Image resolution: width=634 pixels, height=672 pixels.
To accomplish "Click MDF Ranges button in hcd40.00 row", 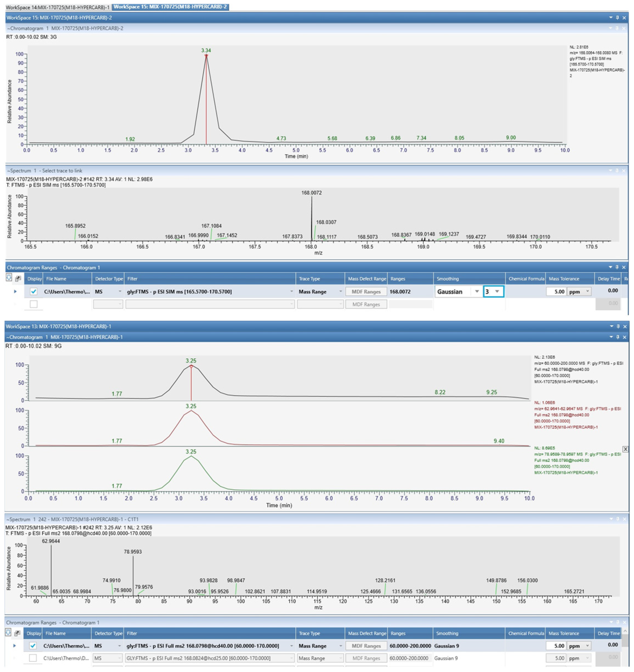I will coord(366,646).
